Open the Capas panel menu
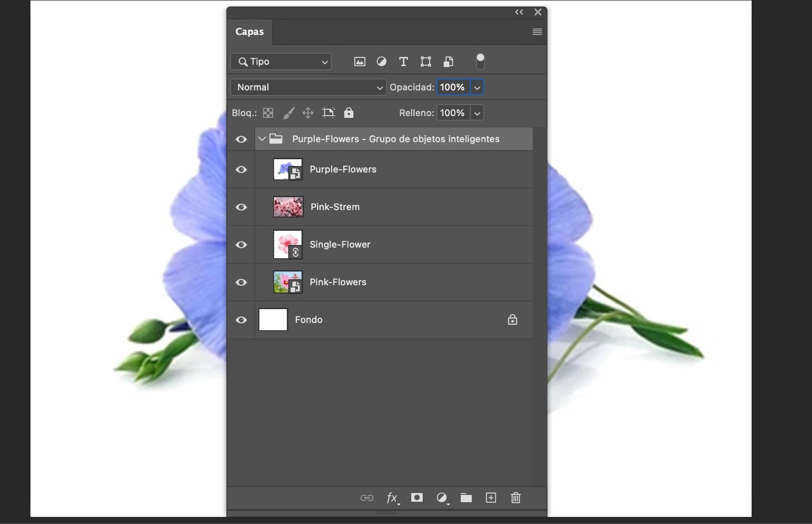This screenshot has width=812, height=524. pos(537,32)
